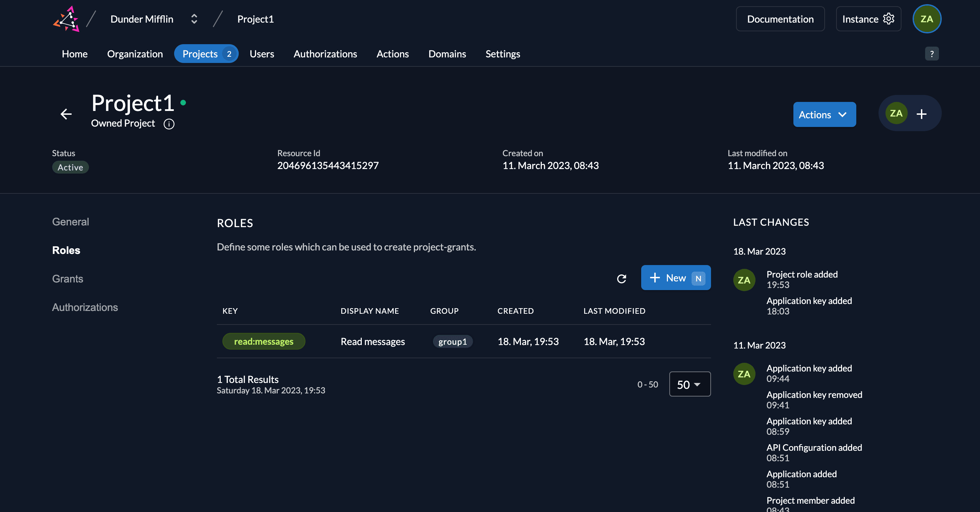Open the help question mark icon
This screenshot has width=980, height=512.
(932, 54)
